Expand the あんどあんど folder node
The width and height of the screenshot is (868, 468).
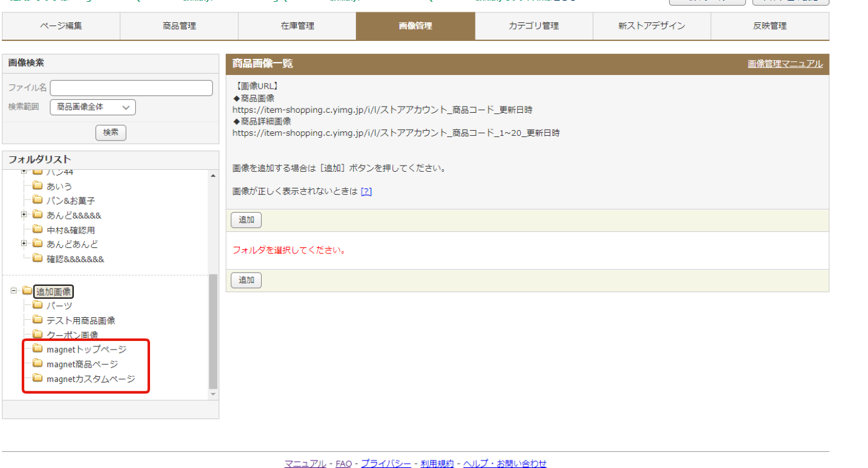pos(24,244)
